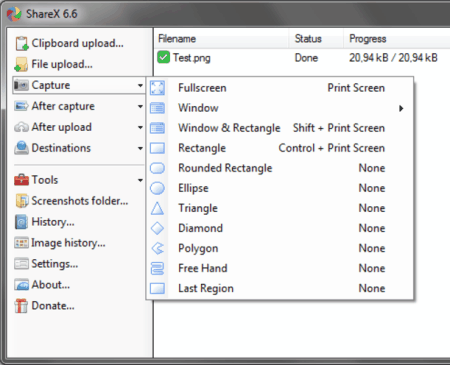Click the Settings icon

[x=21, y=264]
